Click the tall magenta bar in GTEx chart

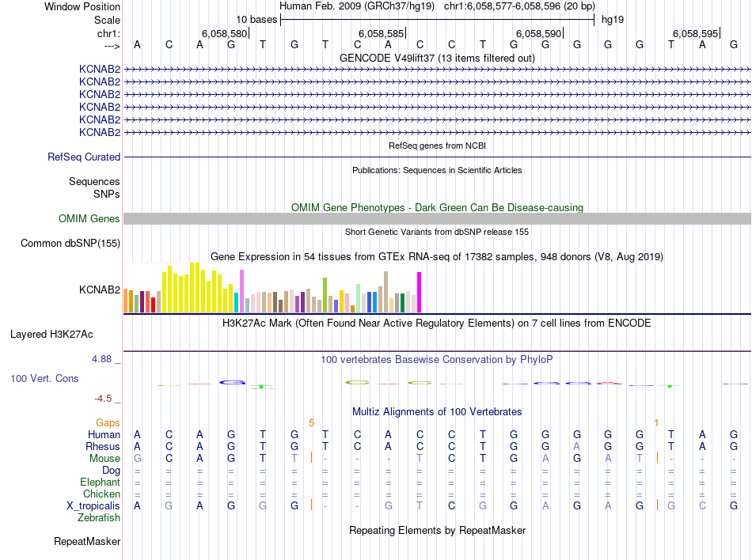coord(420,292)
